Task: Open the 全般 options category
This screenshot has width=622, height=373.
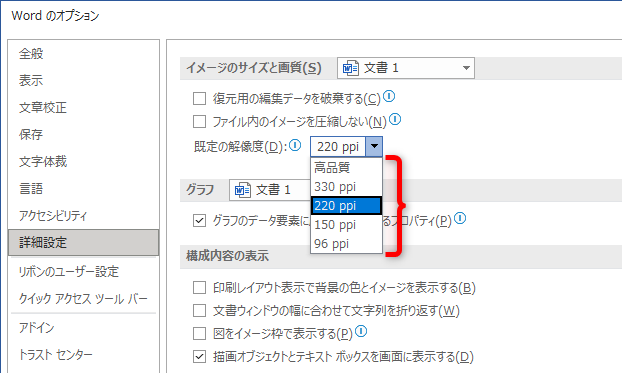Action: (x=83, y=54)
